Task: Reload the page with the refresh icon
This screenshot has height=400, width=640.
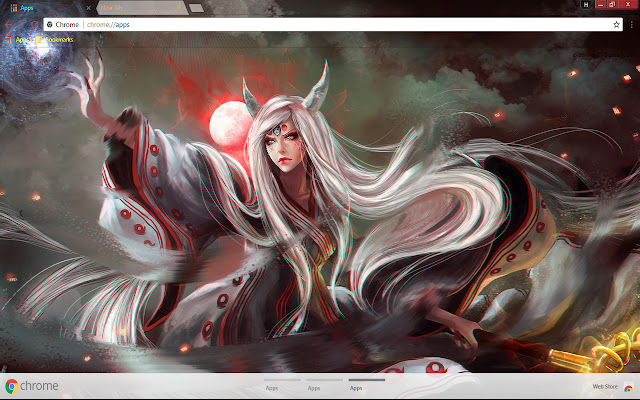Action: point(35,24)
